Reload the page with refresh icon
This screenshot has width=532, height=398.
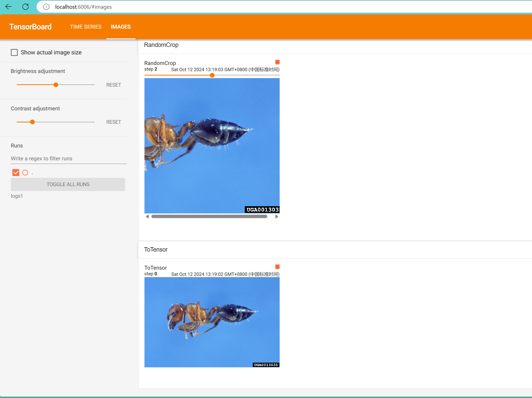pyautogui.click(x=25, y=7)
